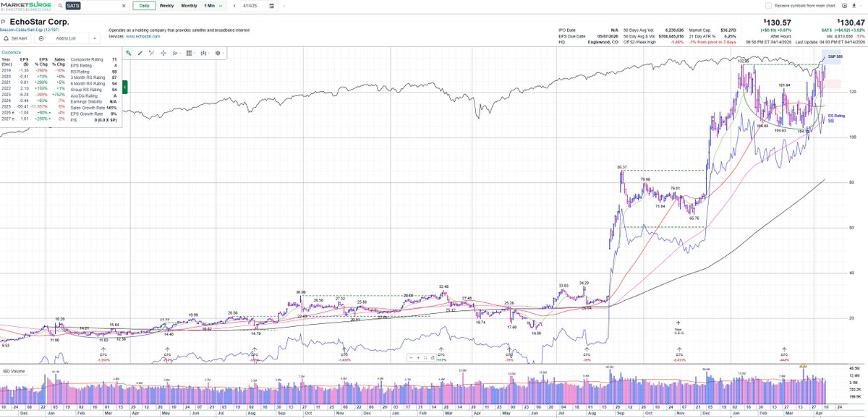Screen dimensions: 868x418
Task: Collapse data panel with green chevron tab
Action: tap(125, 87)
